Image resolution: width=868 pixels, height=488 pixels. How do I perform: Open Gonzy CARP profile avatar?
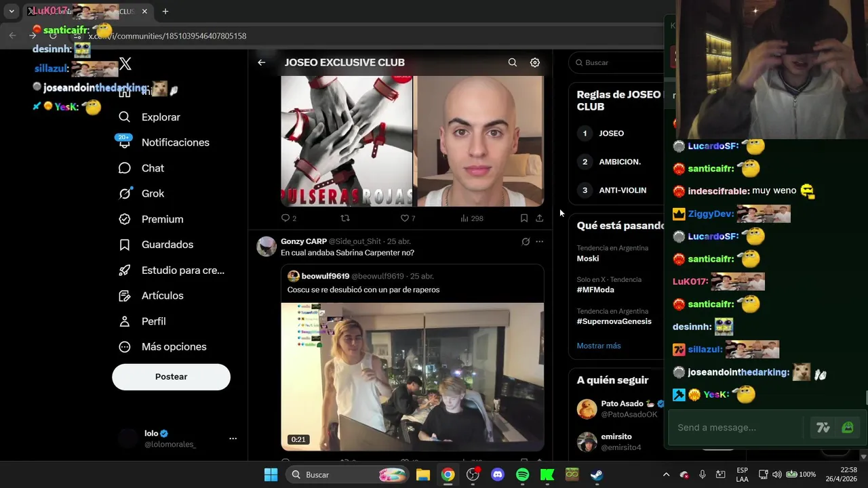[x=267, y=246]
